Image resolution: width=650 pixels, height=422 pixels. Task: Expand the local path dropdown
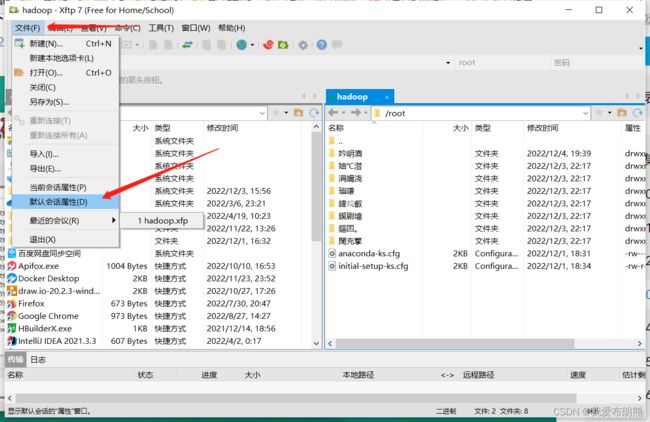click(x=262, y=113)
